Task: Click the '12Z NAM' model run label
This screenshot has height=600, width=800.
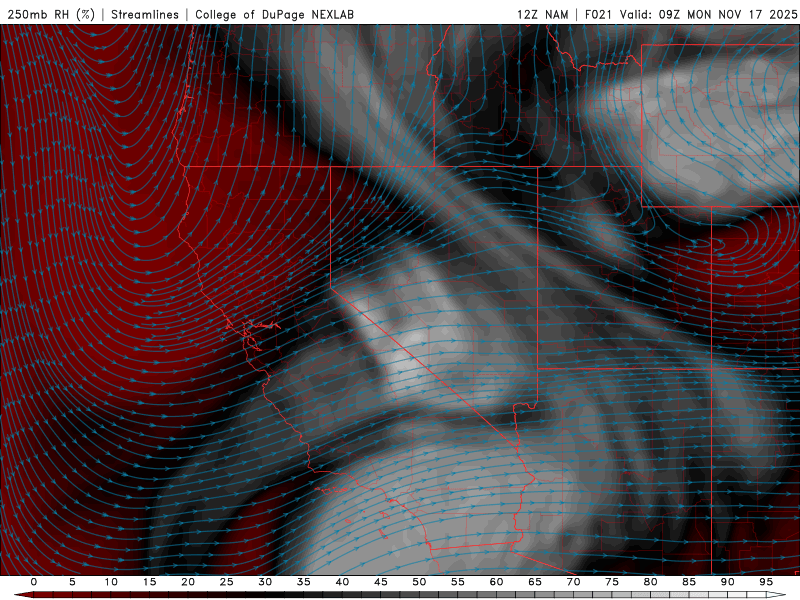Action: point(543,14)
